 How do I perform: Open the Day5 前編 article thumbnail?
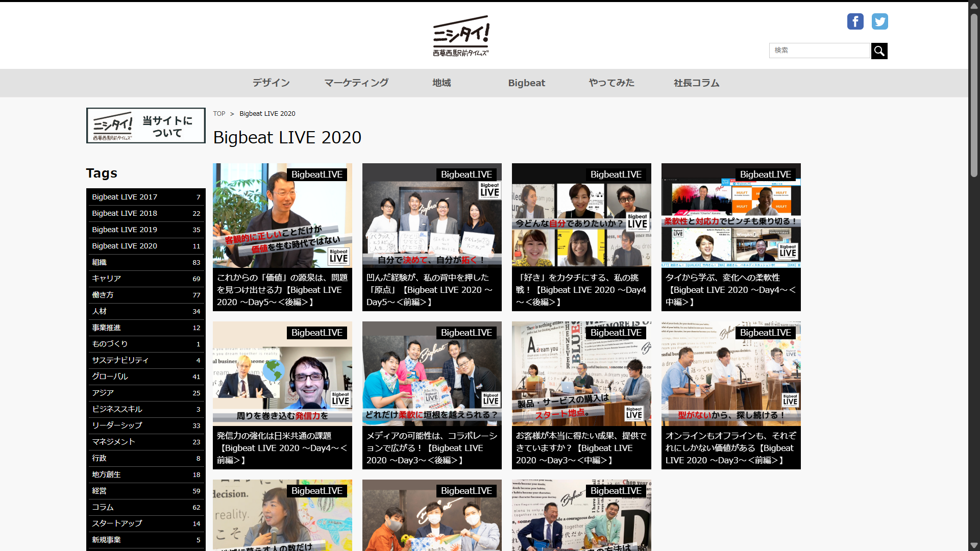tap(432, 215)
